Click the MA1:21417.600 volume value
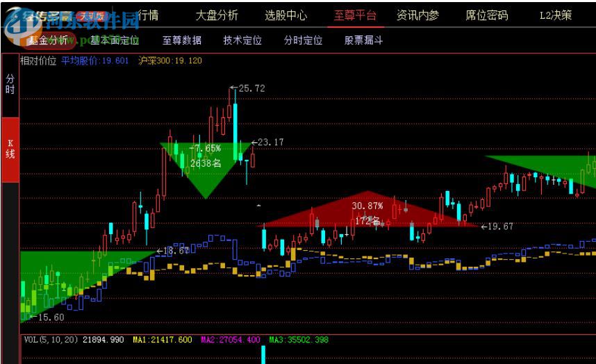The width and height of the screenshot is (596, 364). pos(163,340)
